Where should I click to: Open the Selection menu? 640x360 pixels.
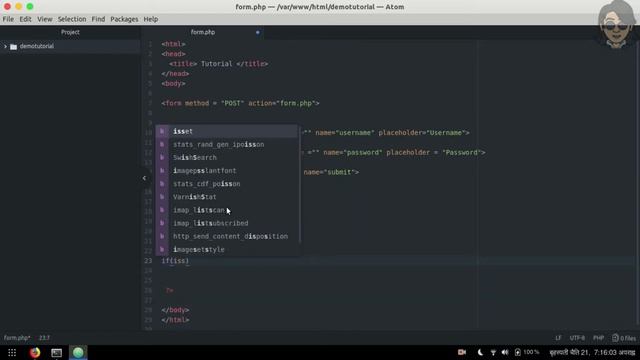point(72,19)
